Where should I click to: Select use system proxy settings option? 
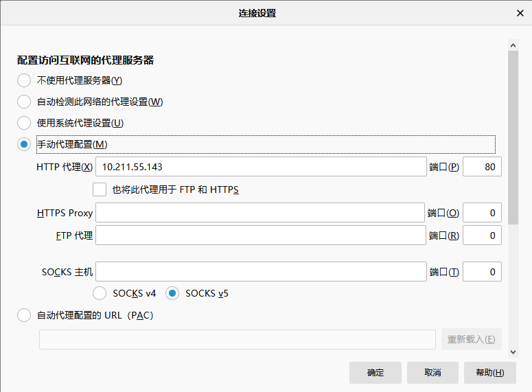pos(24,123)
